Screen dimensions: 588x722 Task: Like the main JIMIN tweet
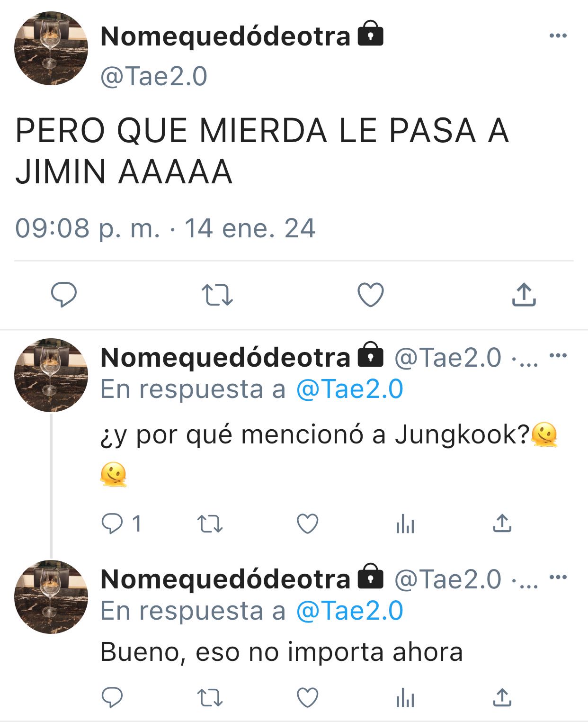pos(370,295)
